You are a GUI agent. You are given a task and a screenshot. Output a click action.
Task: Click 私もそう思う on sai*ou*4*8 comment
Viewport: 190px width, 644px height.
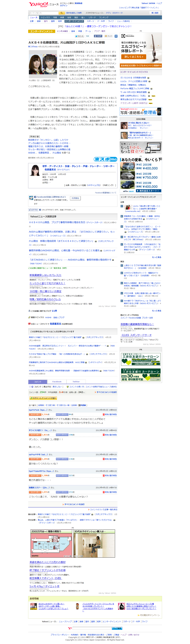[x=35, y=459]
